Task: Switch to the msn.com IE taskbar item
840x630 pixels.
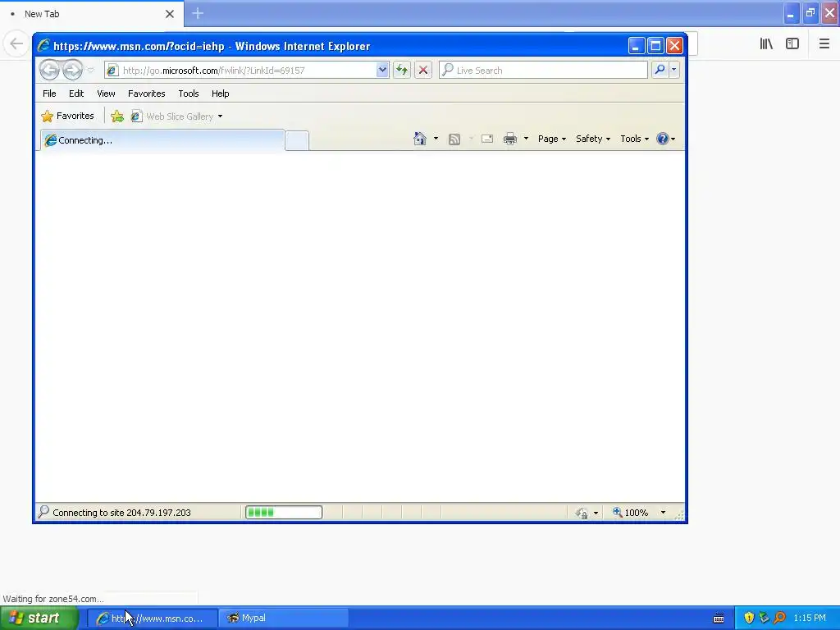Action: pos(152,619)
